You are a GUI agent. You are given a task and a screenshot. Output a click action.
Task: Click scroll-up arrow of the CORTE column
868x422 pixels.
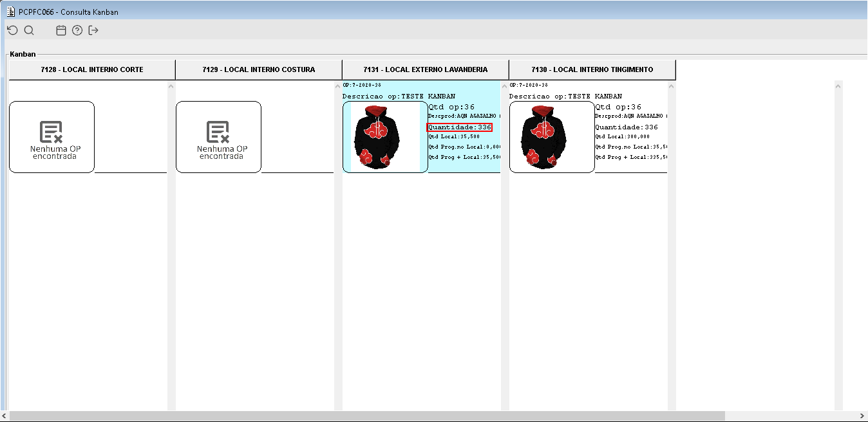coord(171,86)
